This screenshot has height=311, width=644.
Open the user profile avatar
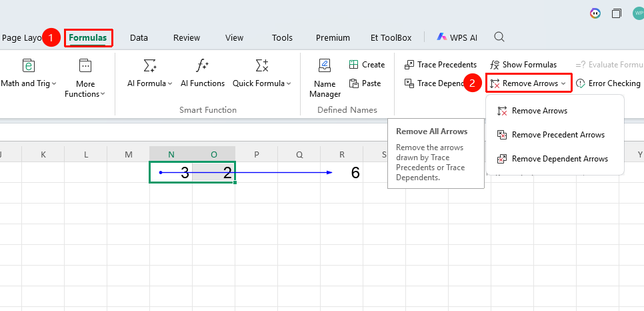tap(639, 13)
